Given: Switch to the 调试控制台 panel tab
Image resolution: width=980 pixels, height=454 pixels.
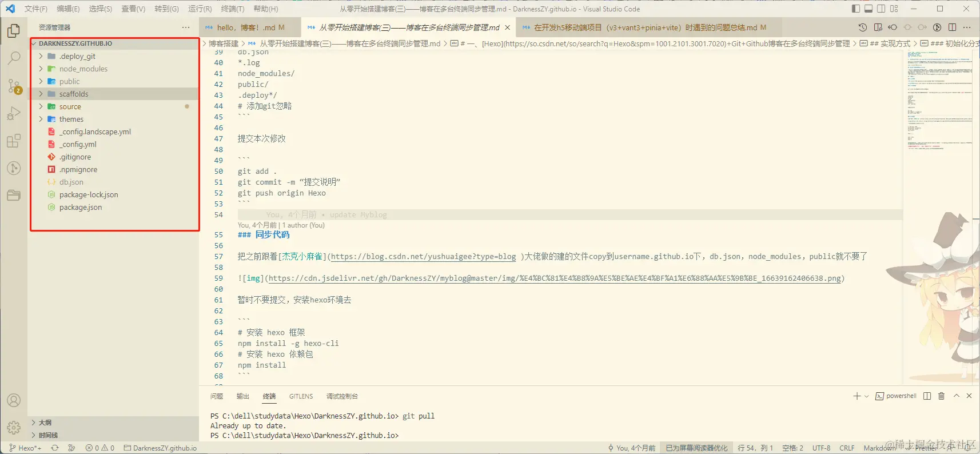Looking at the screenshot, I should (x=342, y=396).
